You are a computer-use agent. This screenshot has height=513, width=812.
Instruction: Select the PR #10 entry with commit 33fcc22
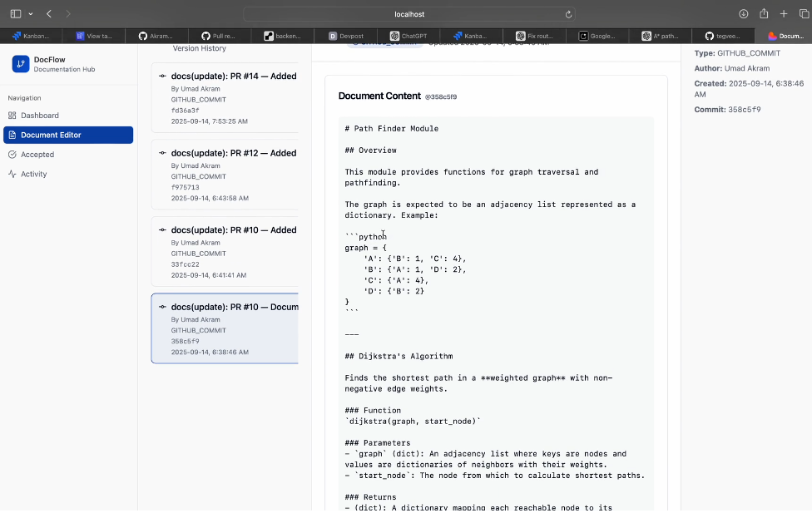point(225,251)
